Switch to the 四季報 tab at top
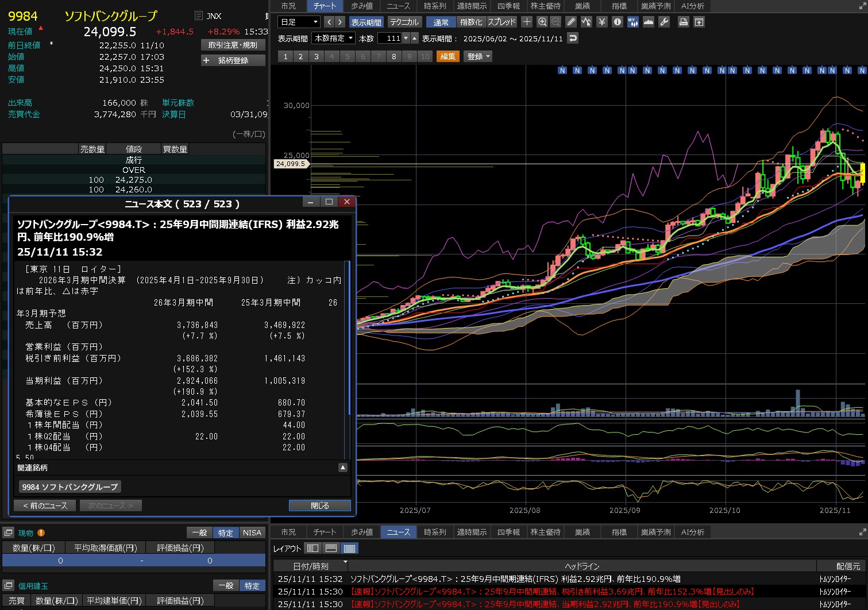This screenshot has height=610, width=868. tap(508, 6)
